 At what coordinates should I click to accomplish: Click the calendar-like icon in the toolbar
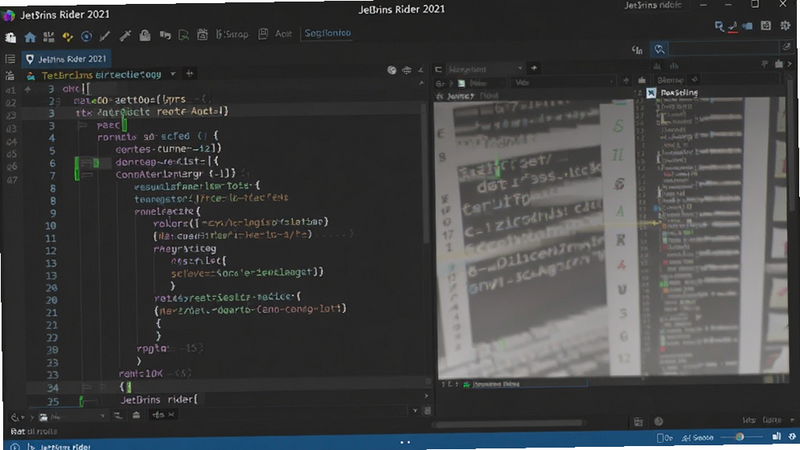tap(202, 35)
